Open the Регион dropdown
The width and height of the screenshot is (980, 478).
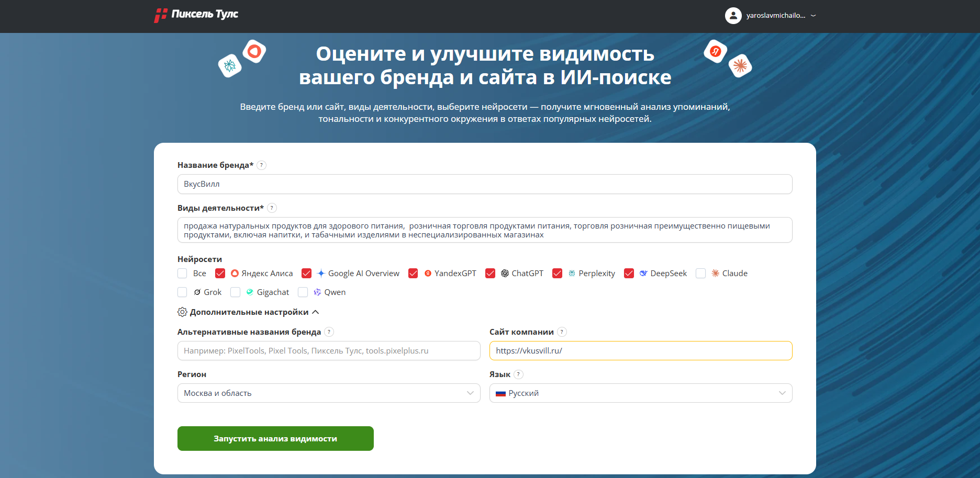tap(328, 393)
